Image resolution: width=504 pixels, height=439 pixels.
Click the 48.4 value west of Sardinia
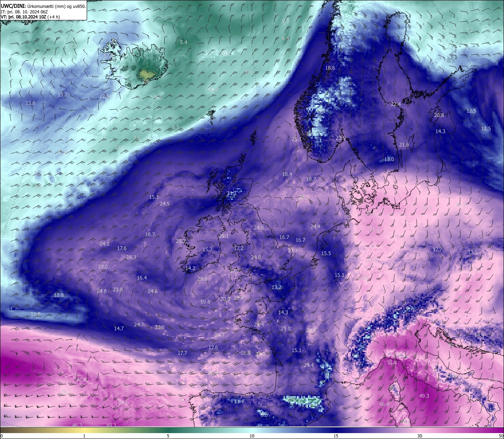point(384,404)
